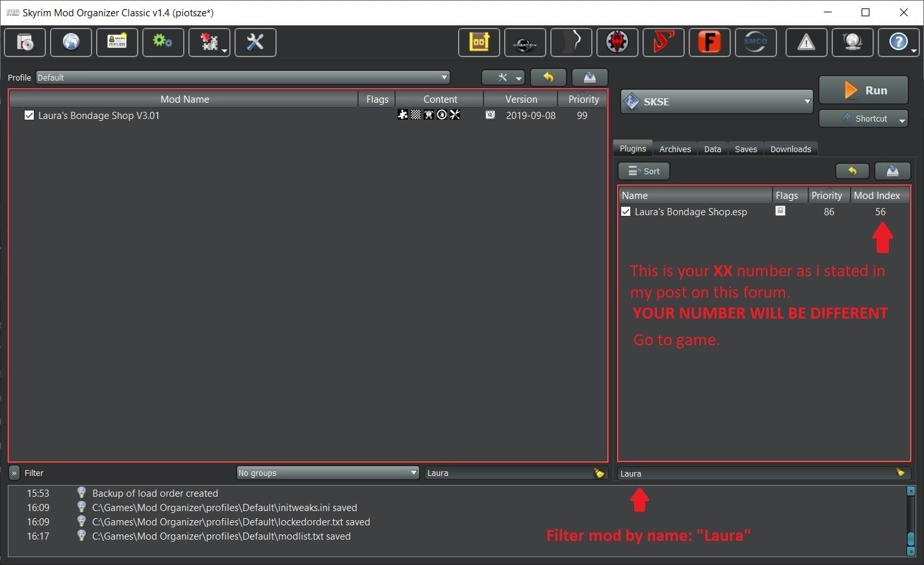This screenshot has width=924, height=565.
Task: Click the globe Update icon in toolbar
Action: [x=853, y=42]
